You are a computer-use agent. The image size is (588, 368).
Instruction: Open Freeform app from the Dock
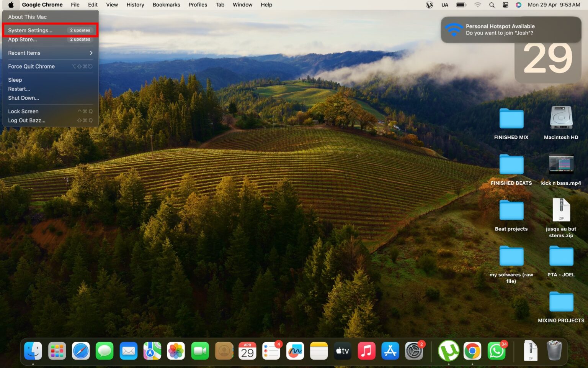(x=295, y=351)
